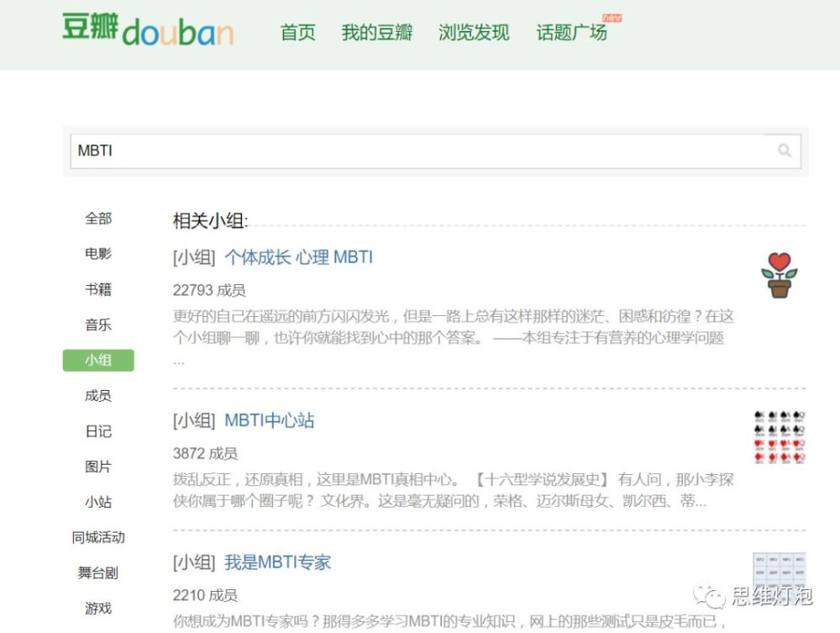Filter results by 小站
This screenshot has width=840, height=633.
[x=98, y=502]
